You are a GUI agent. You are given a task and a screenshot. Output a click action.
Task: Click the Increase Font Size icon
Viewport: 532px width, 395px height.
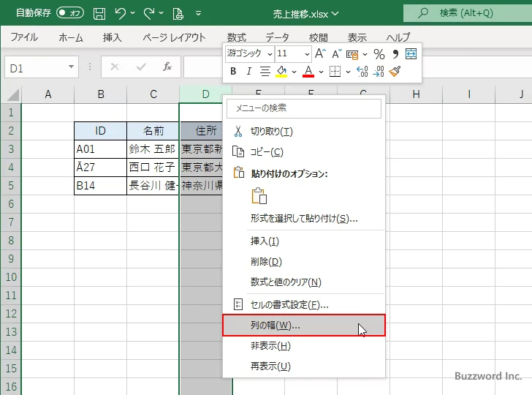(x=320, y=53)
